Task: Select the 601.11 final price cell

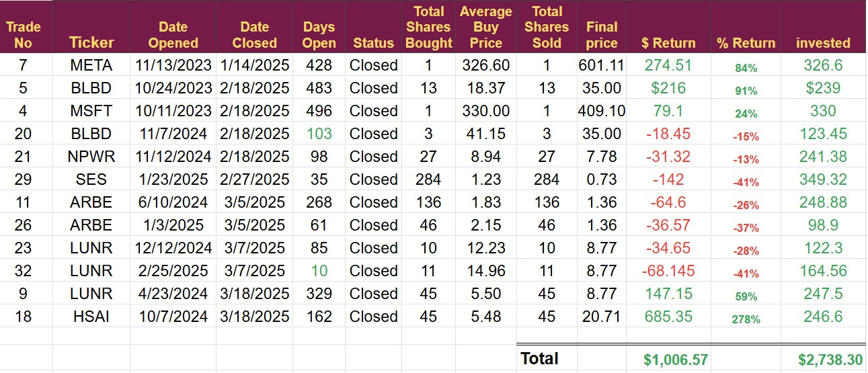Action: click(x=601, y=65)
